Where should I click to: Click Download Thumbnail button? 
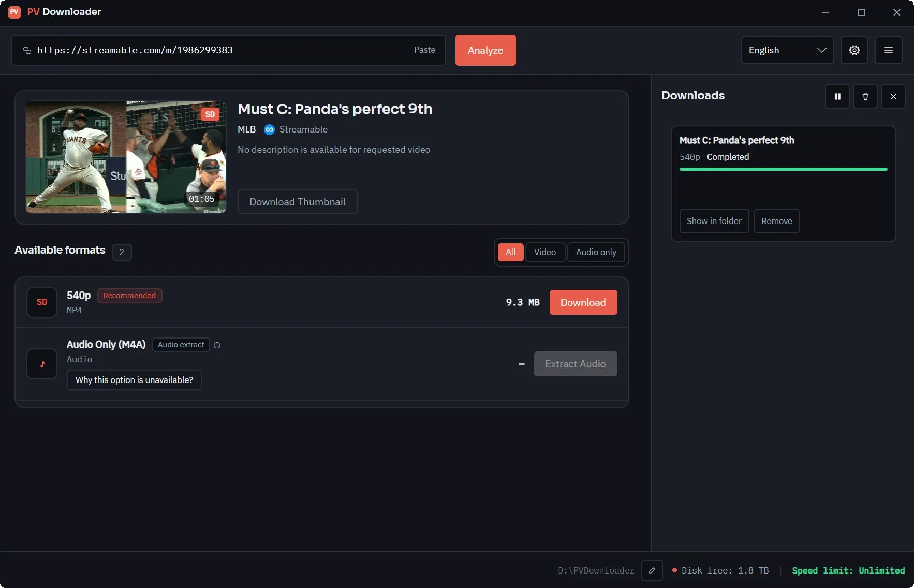tap(298, 202)
